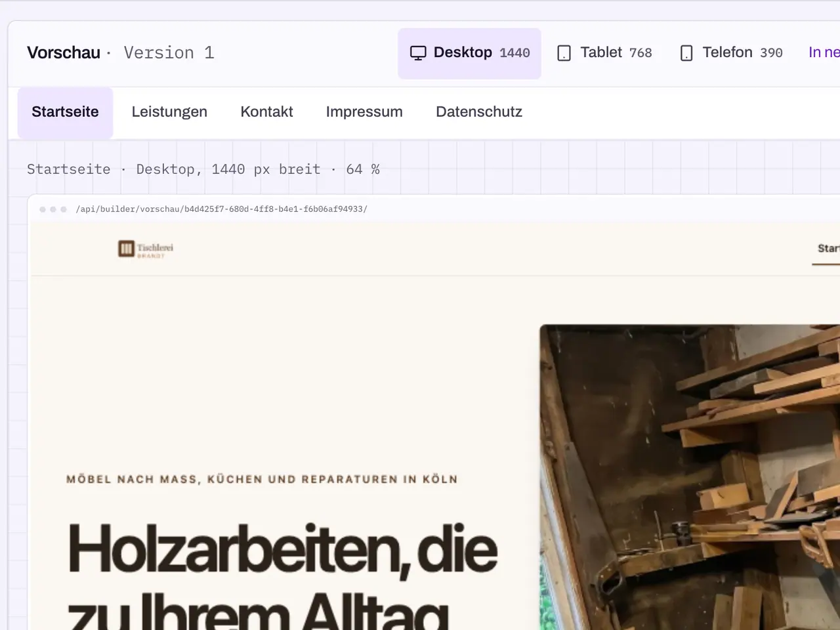Click the workshop wood photo
Image resolution: width=840 pixels, height=630 pixels.
pyautogui.click(x=690, y=477)
